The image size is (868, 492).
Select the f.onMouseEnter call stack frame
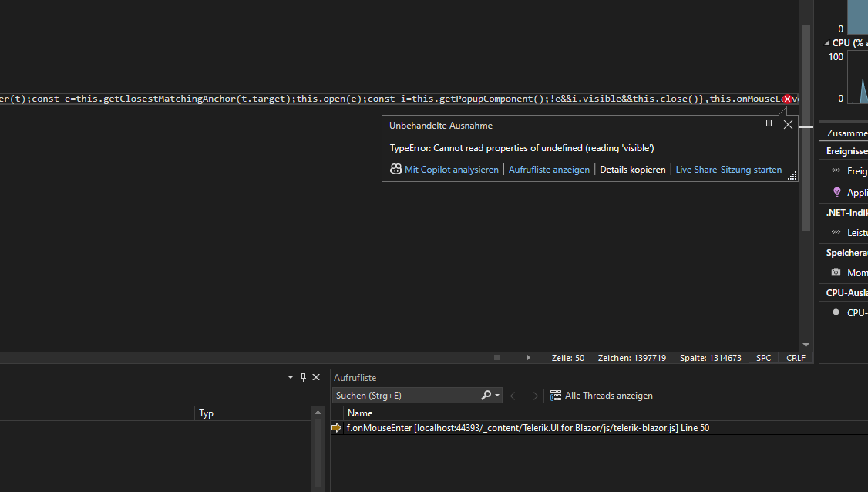click(528, 428)
